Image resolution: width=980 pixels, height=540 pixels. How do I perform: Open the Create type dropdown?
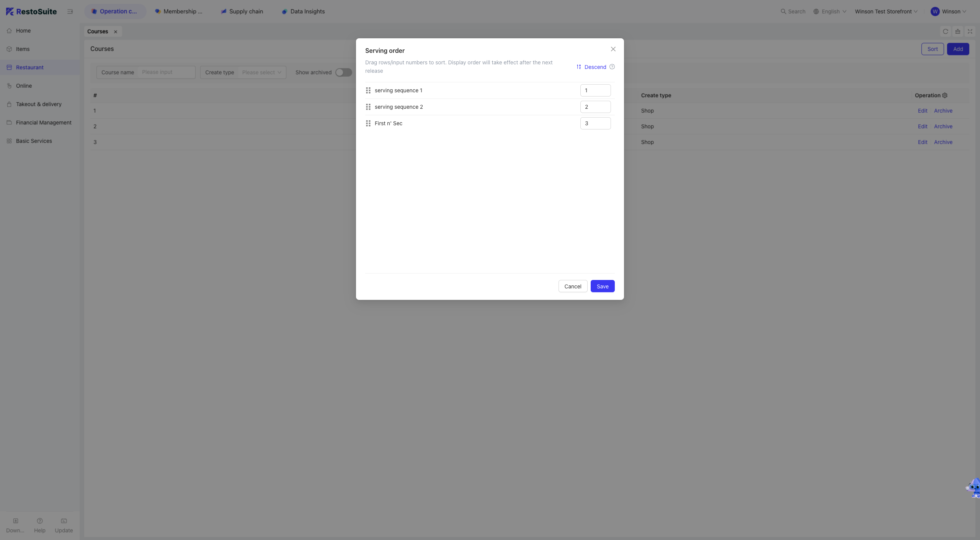click(243, 72)
